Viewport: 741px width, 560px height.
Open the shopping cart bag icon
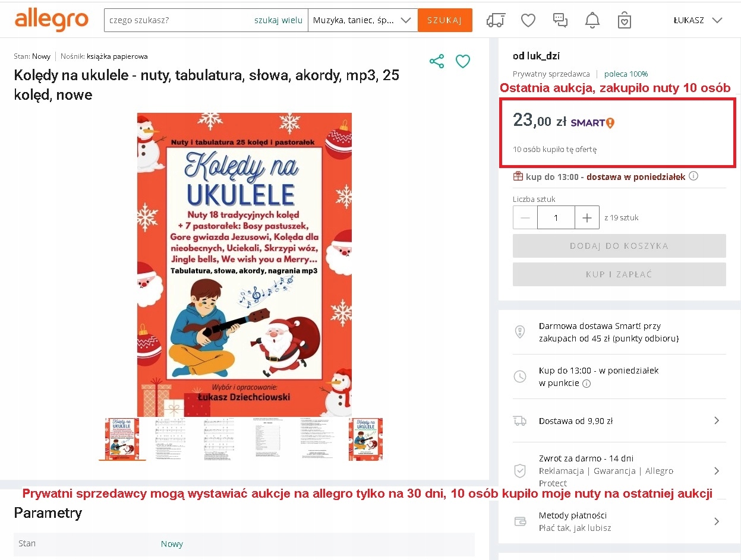click(x=624, y=20)
